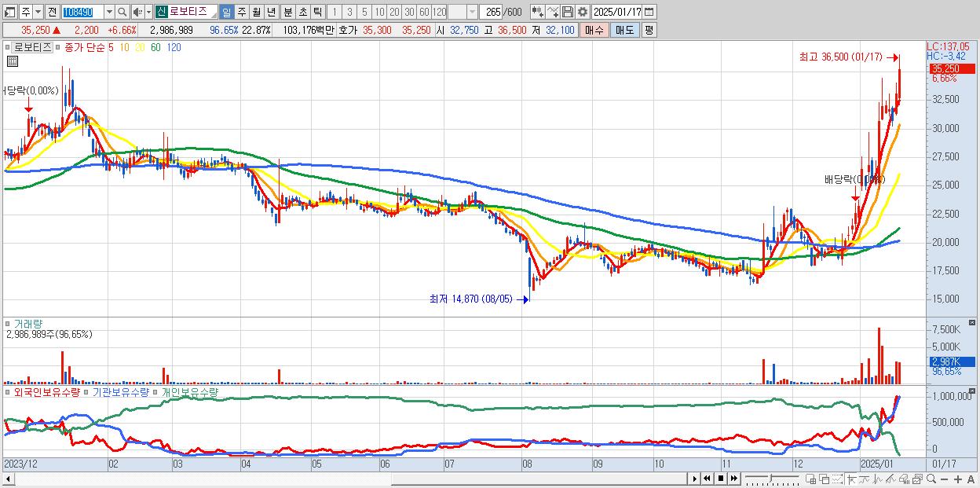Click the 매도 sell button
Viewport: 980px width, 488px height.
pyautogui.click(x=624, y=30)
